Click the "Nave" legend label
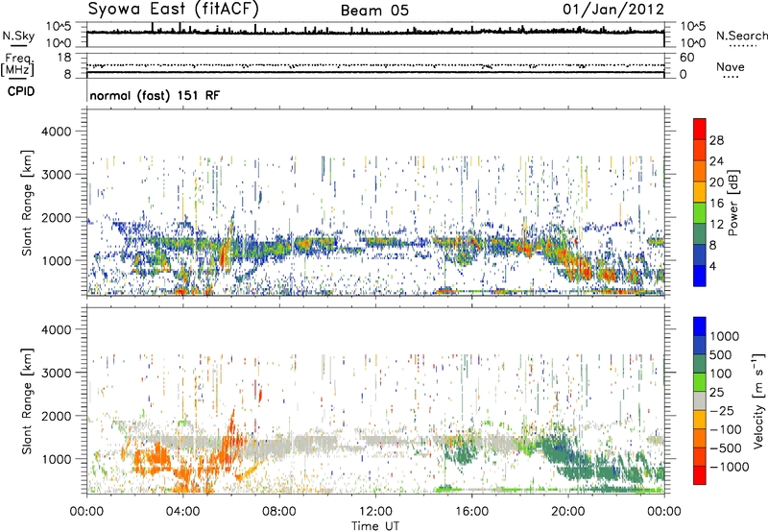 pos(731,66)
